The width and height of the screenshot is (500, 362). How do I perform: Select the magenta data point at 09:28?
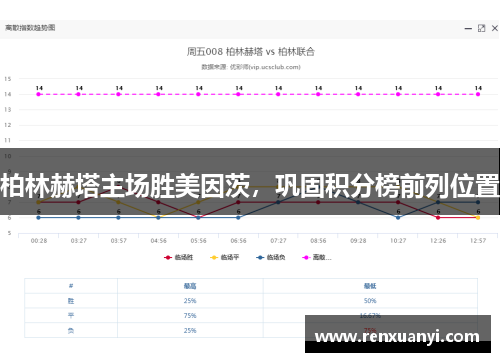point(358,94)
